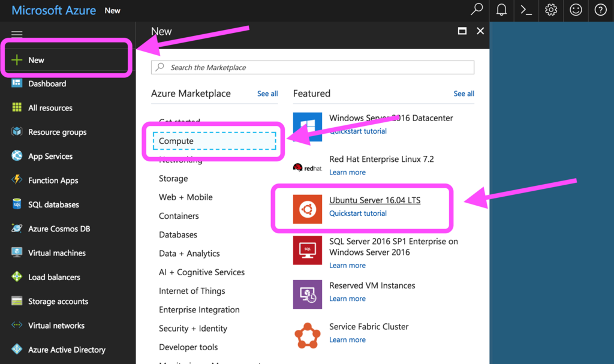Click Windows Server 2016 Datacenter title
The width and height of the screenshot is (614, 364).
(391, 118)
